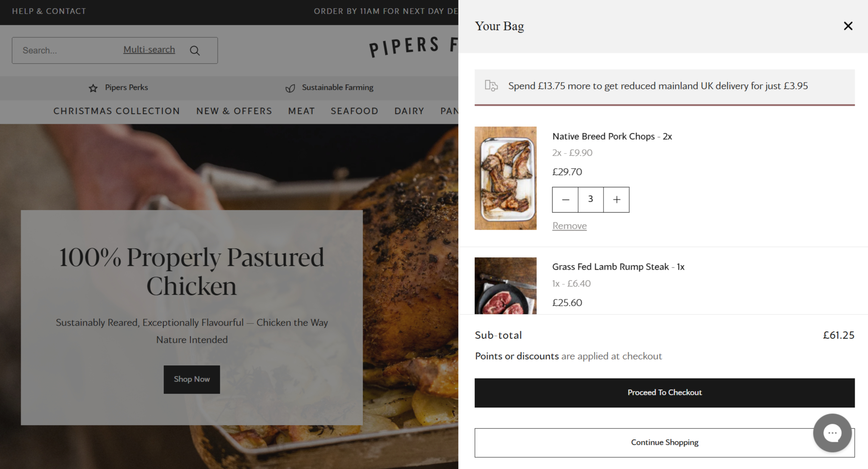Increase pork chops quantity with plus
This screenshot has height=469, width=868.
tap(616, 200)
